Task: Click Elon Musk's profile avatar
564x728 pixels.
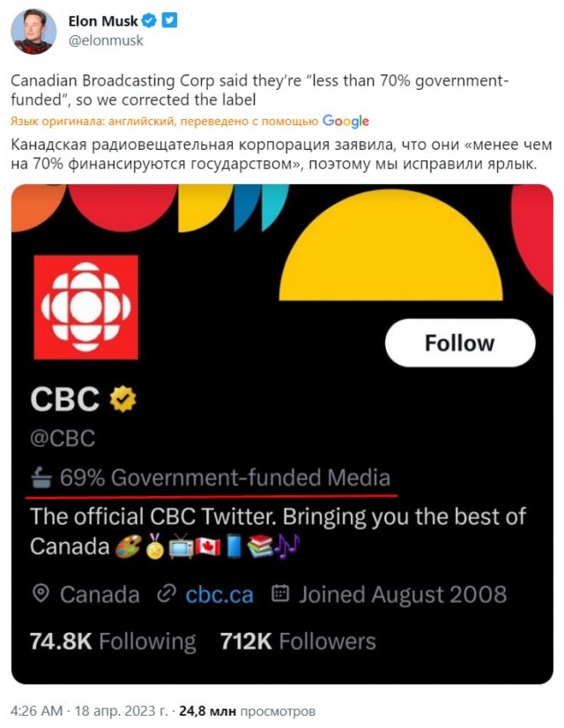Action: 33,32
